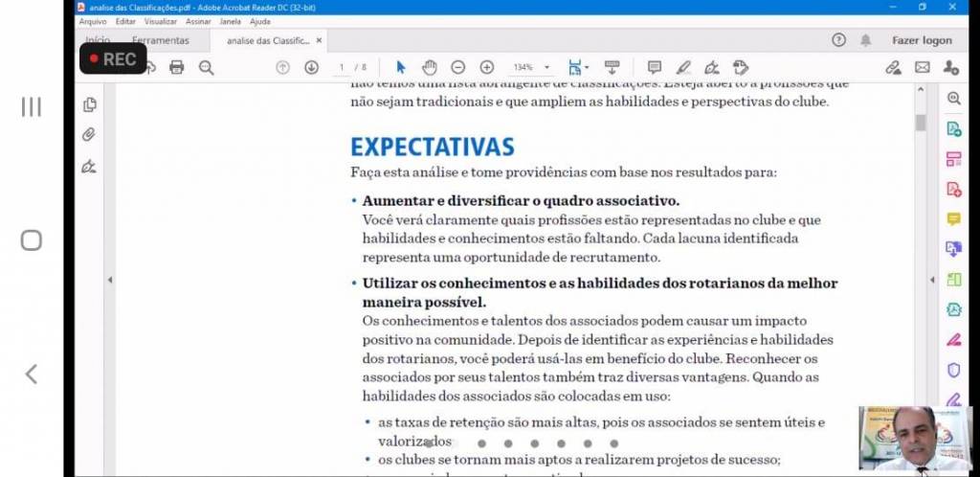Open attachments paperclip panel on left

[x=89, y=135]
